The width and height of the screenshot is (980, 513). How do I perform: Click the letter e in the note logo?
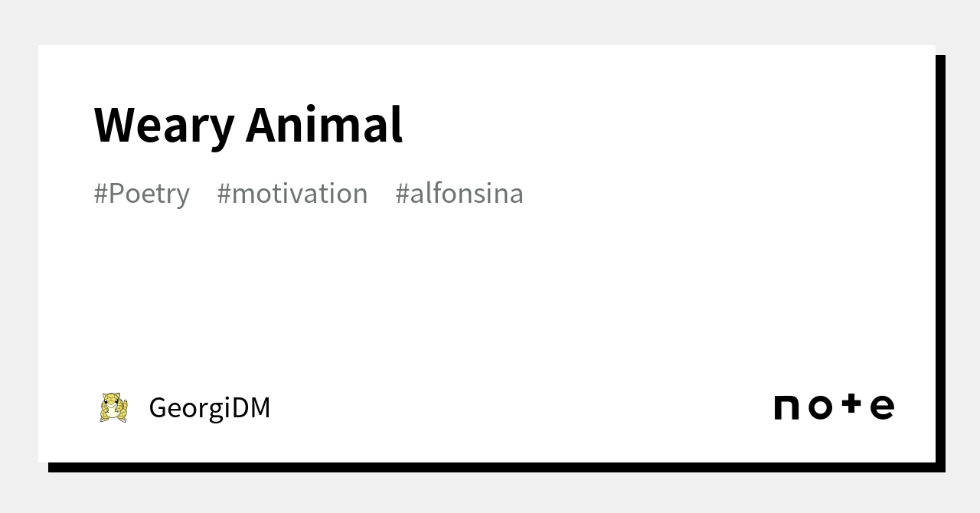882,407
